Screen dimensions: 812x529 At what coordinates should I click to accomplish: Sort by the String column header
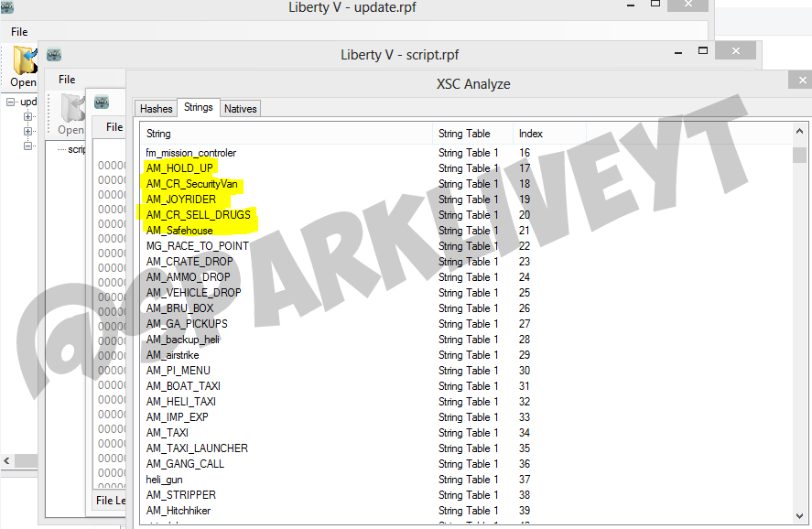pos(287,134)
